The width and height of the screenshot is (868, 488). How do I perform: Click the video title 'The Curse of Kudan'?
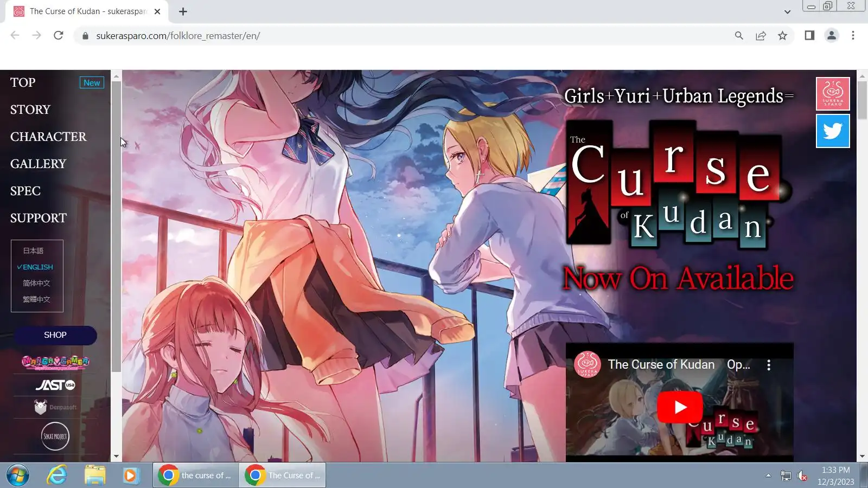pos(661,364)
